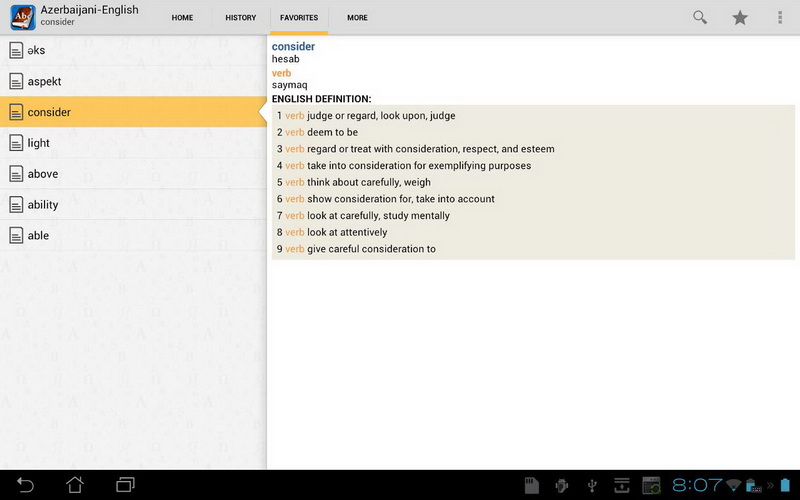This screenshot has height=500, width=800.
Task: Open the search magnifier icon
Action: [x=700, y=17]
